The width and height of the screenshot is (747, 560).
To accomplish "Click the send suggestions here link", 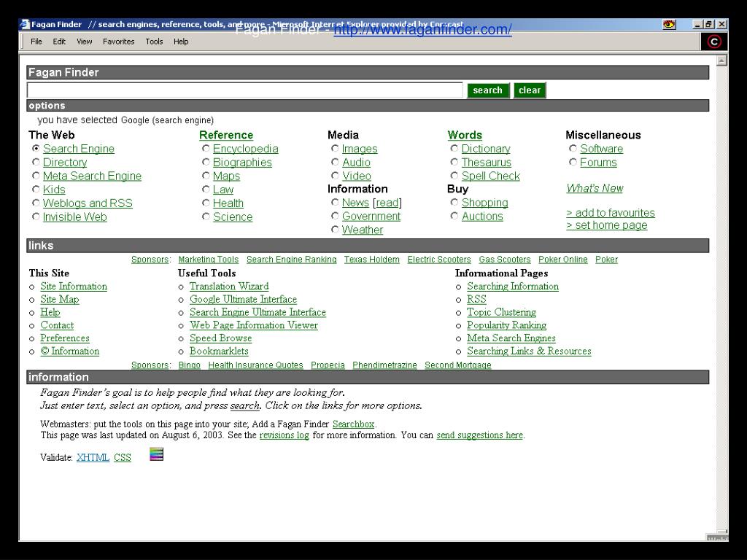I will click(x=480, y=435).
